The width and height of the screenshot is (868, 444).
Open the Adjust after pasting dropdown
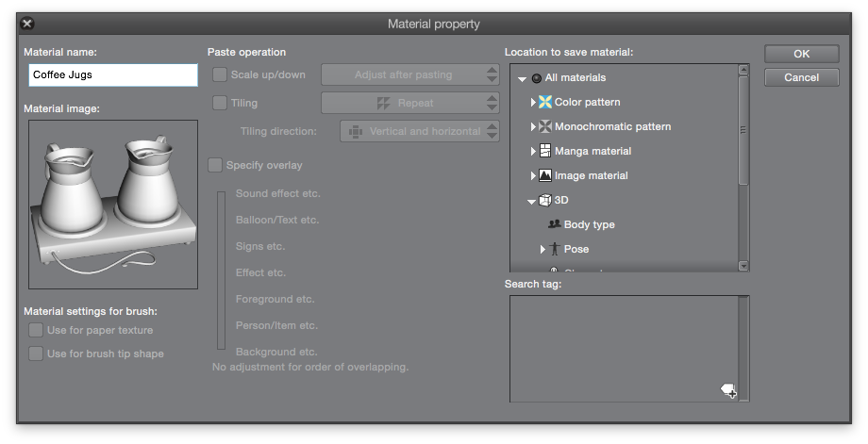410,74
